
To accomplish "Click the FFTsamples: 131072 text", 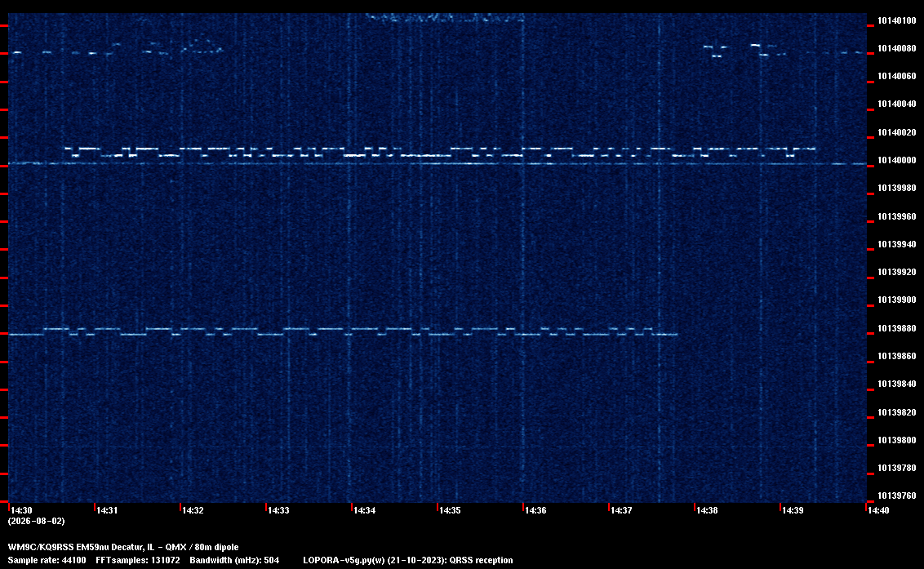I will (x=138, y=560).
